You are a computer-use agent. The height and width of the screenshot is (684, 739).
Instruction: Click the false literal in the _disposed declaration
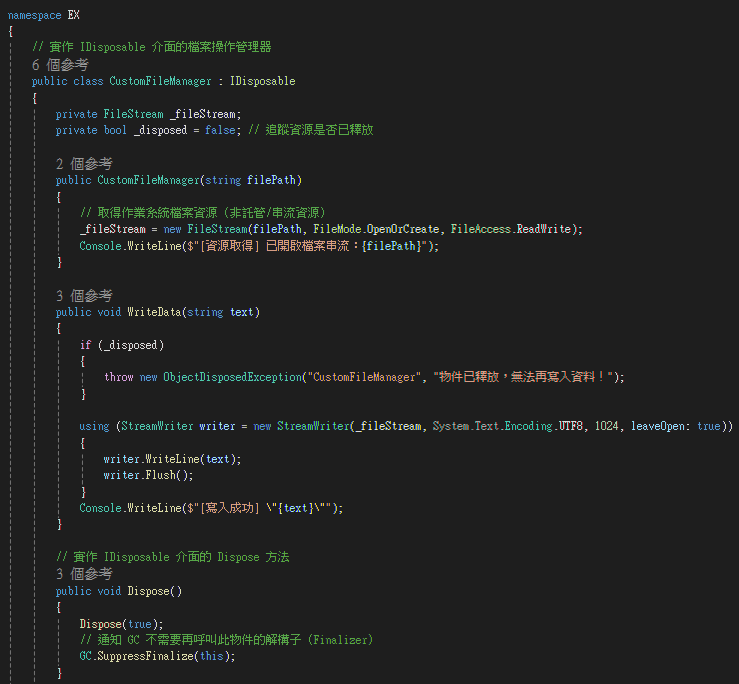(x=220, y=130)
